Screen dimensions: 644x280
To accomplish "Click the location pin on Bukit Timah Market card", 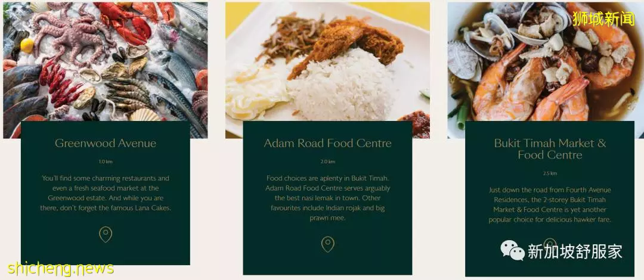I will (x=550, y=242).
